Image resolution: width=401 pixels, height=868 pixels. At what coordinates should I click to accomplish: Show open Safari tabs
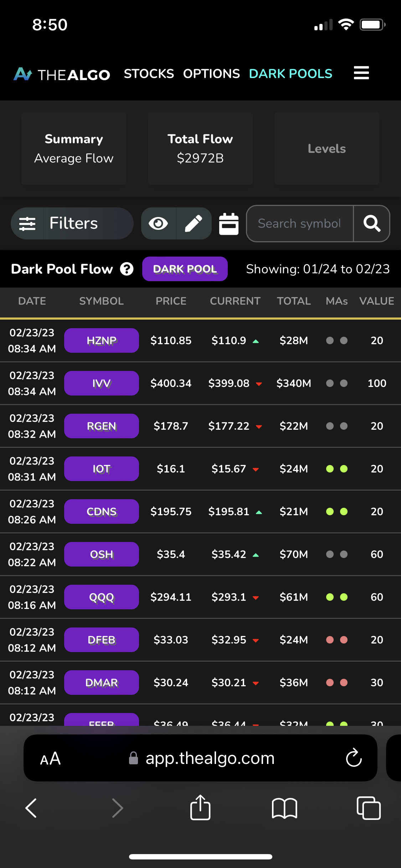click(369, 808)
